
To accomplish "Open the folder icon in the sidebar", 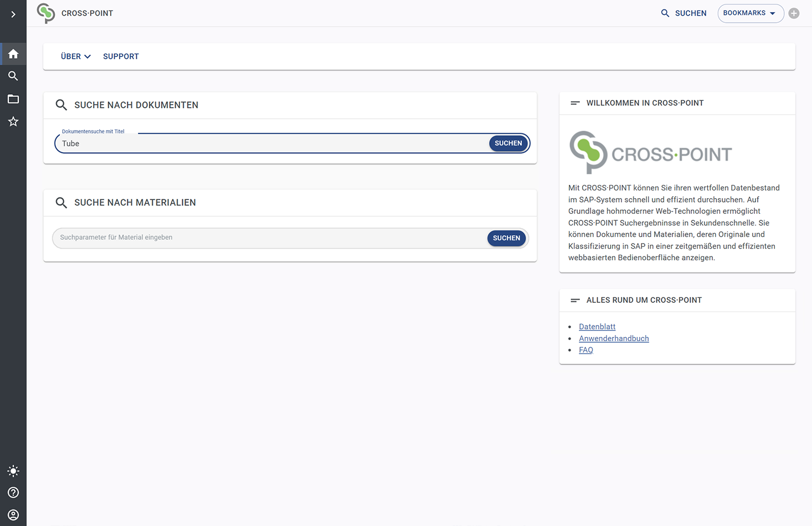I will (13, 99).
